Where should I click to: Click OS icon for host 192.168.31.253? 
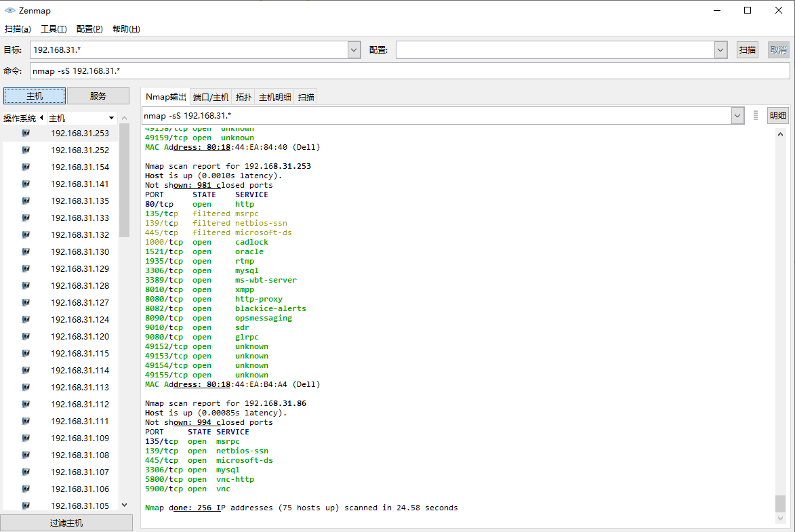[x=26, y=133]
